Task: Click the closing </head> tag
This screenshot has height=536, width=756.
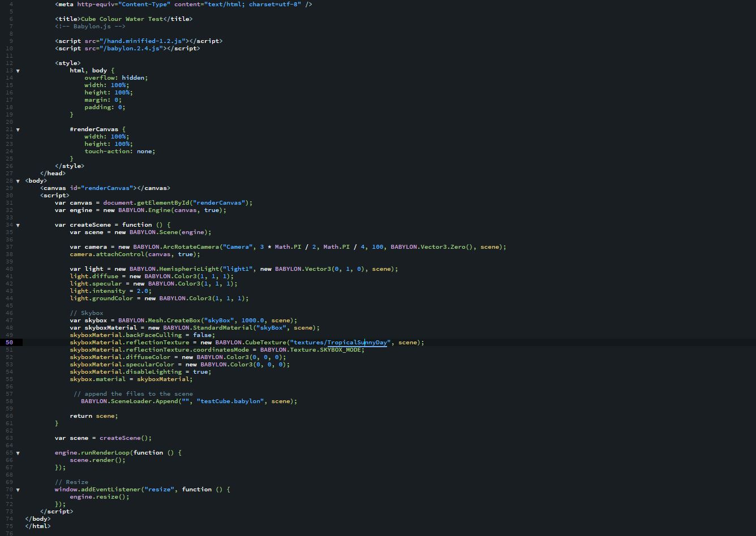Action: pyautogui.click(x=53, y=173)
